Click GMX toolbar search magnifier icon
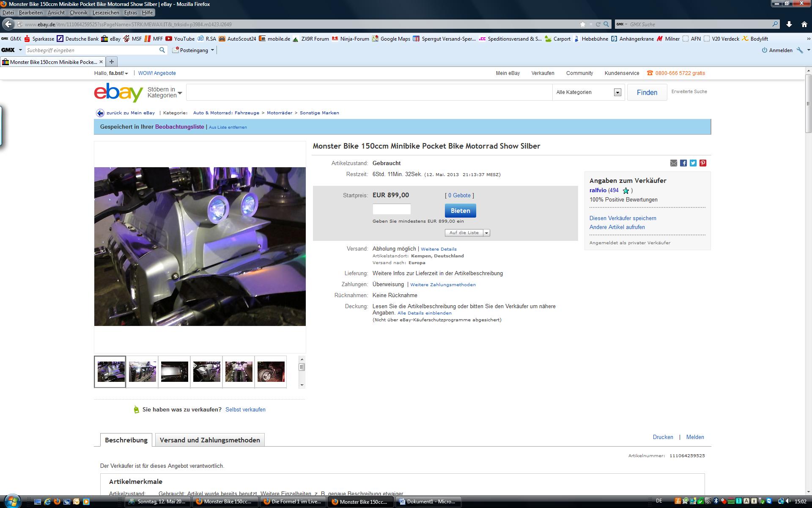 coord(162,50)
